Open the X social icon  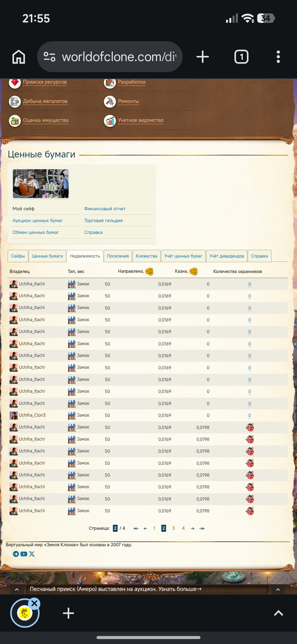(x=32, y=554)
